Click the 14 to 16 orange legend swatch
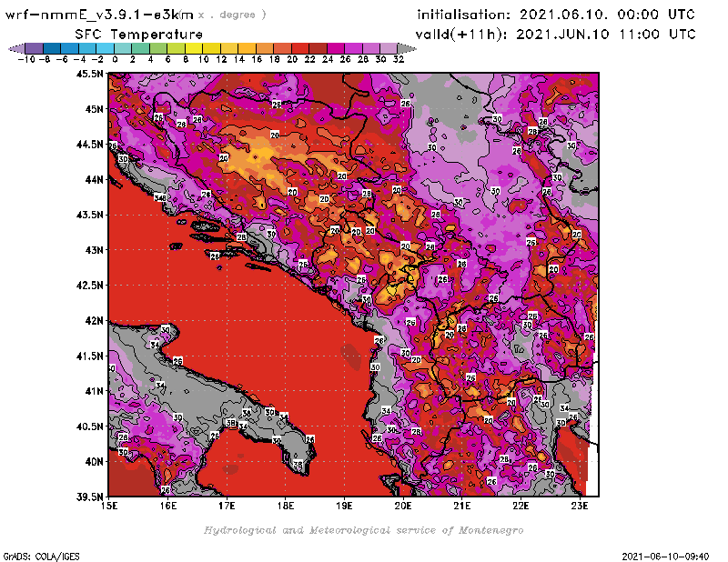This screenshot has height=562, width=728. [x=247, y=48]
